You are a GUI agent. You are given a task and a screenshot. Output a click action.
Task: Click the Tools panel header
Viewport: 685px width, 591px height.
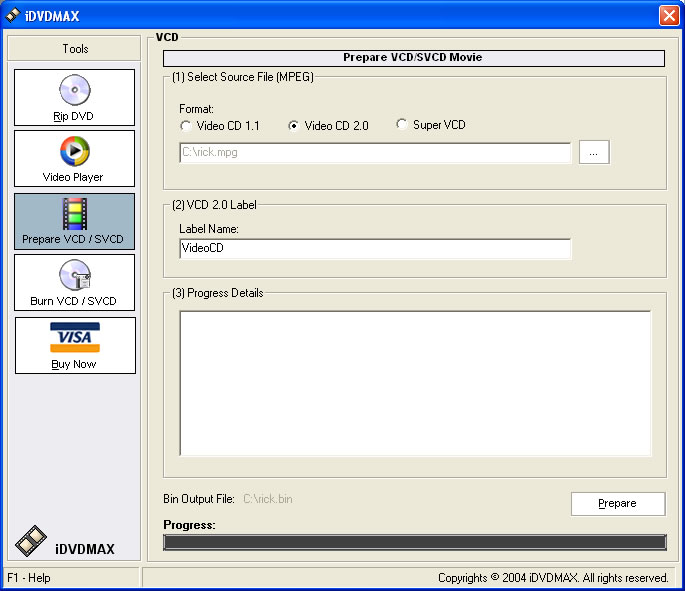pos(74,48)
